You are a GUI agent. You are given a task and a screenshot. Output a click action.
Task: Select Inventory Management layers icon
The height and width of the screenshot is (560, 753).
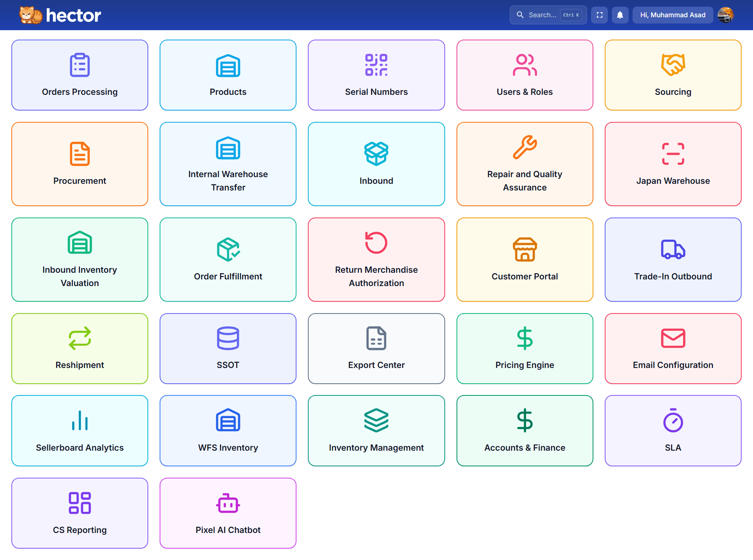point(376,420)
